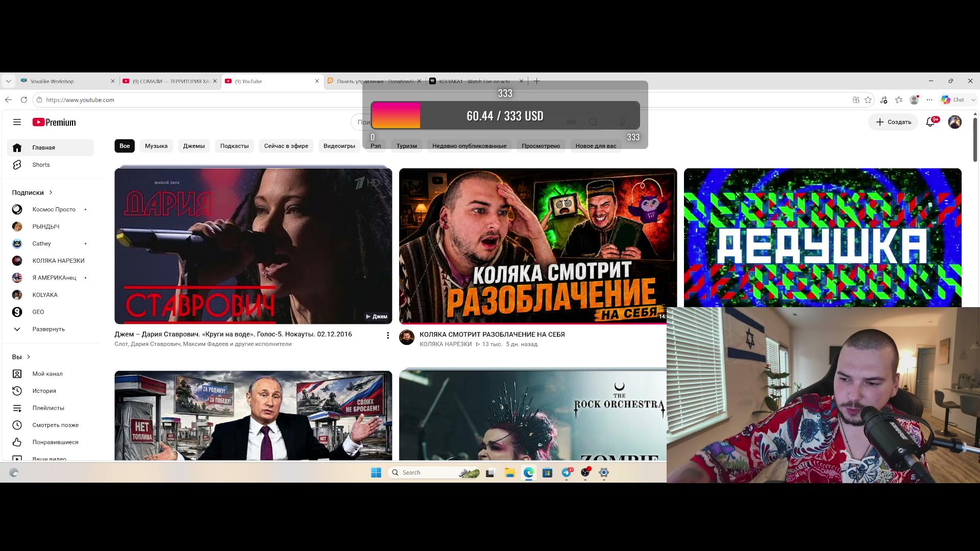Viewport: 980px width, 551px height.
Task: Select the Джемы filter chip
Action: pos(194,146)
